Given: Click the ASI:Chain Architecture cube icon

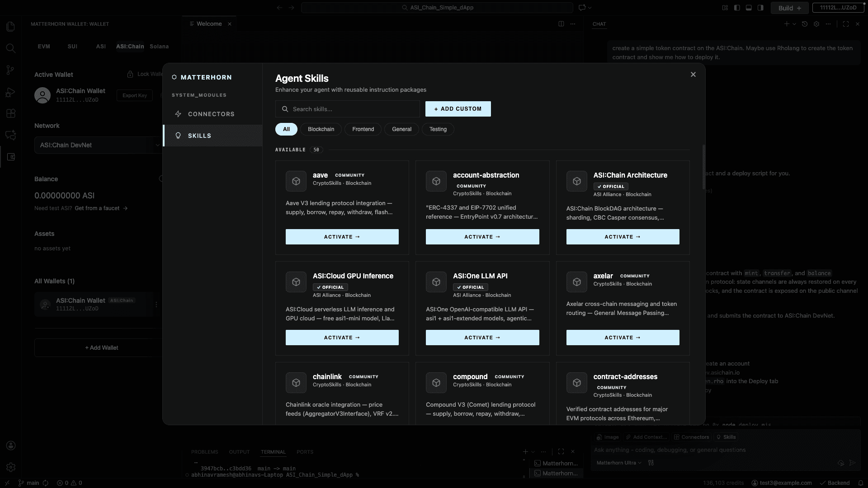Looking at the screenshot, I should (577, 181).
